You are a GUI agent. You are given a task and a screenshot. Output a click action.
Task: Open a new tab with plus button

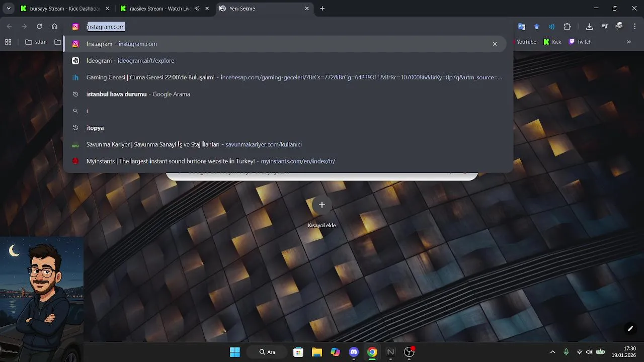323,9
